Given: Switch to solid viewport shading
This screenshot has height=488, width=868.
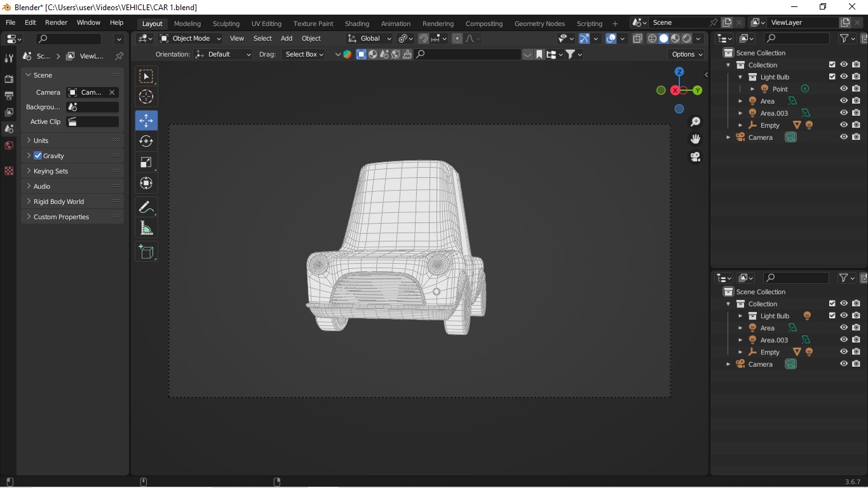Looking at the screenshot, I should (663, 39).
